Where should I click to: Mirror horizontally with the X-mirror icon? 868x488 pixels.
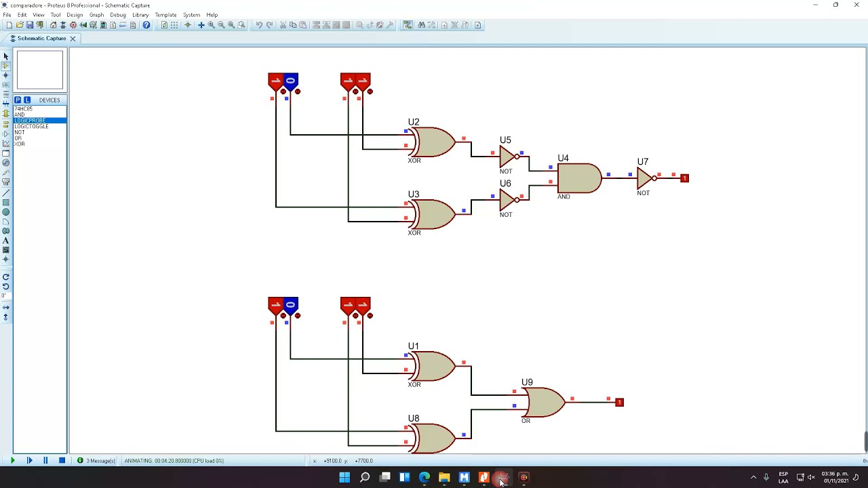click(6, 307)
